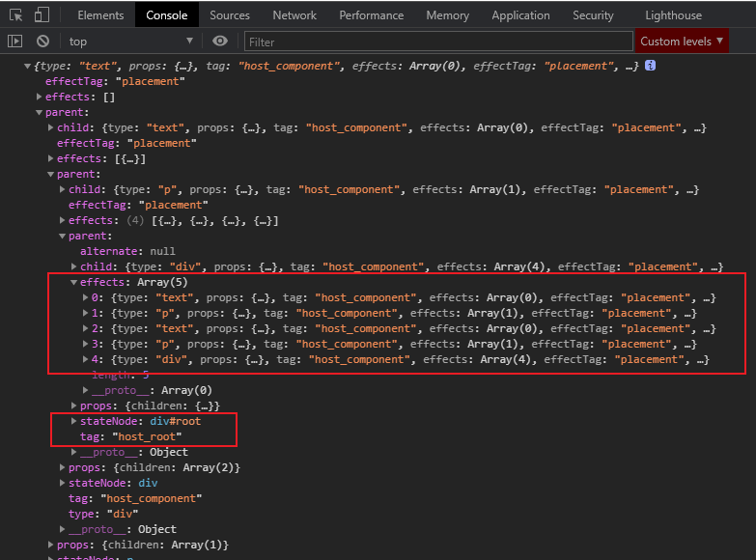Toggle the device toolbar icon
Image resolution: width=756 pixels, height=560 pixels.
42,15
